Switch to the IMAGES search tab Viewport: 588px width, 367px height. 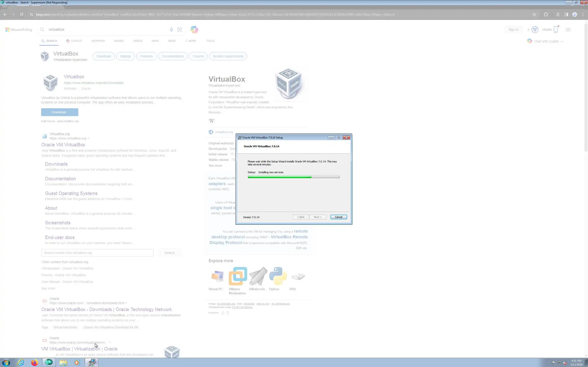click(119, 41)
